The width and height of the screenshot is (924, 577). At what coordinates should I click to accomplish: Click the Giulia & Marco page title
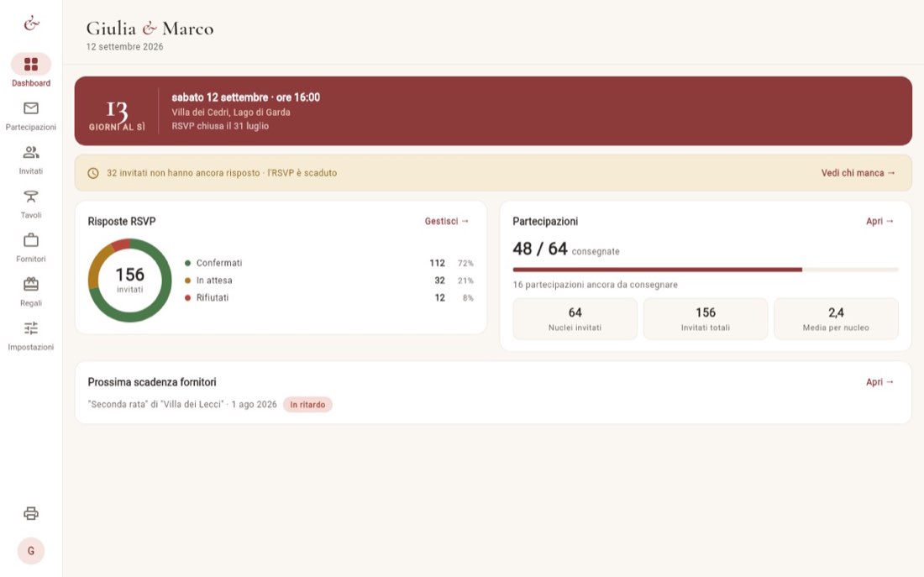pos(150,29)
